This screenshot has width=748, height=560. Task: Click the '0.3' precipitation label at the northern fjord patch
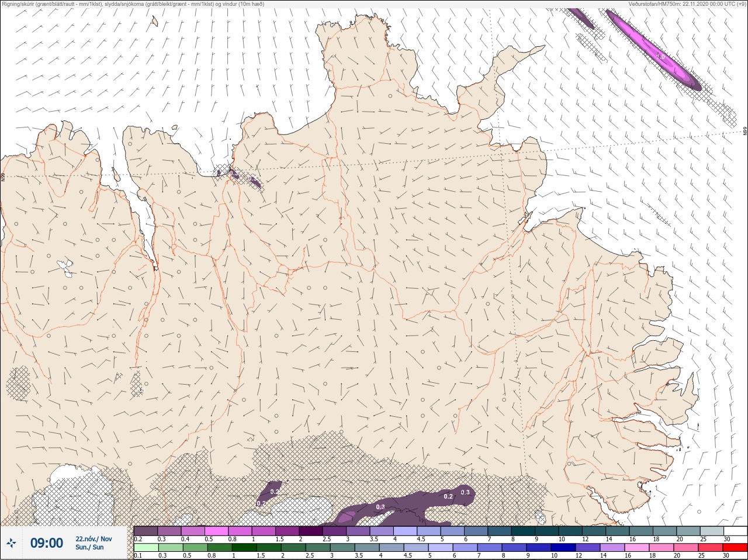[x=234, y=174]
